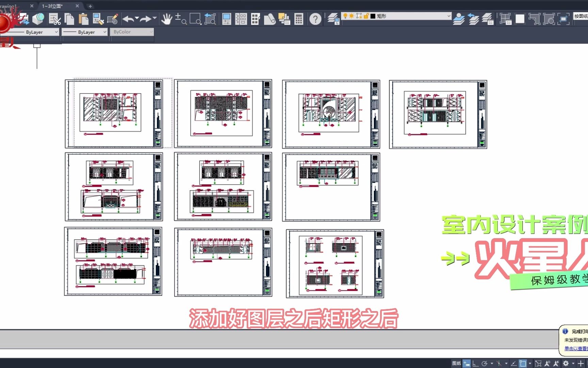Toggle the angle snap status icon
The width and height of the screenshot is (588, 368).
click(x=513, y=363)
